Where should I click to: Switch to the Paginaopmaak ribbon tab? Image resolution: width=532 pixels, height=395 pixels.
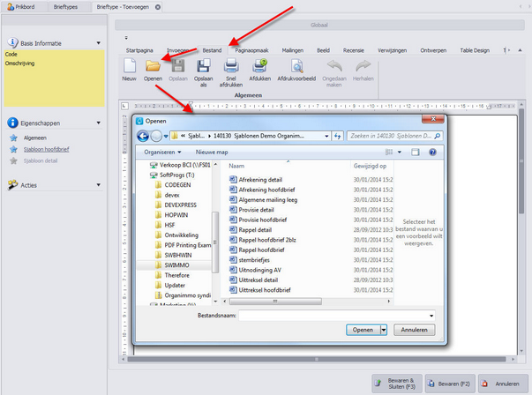[x=251, y=50]
